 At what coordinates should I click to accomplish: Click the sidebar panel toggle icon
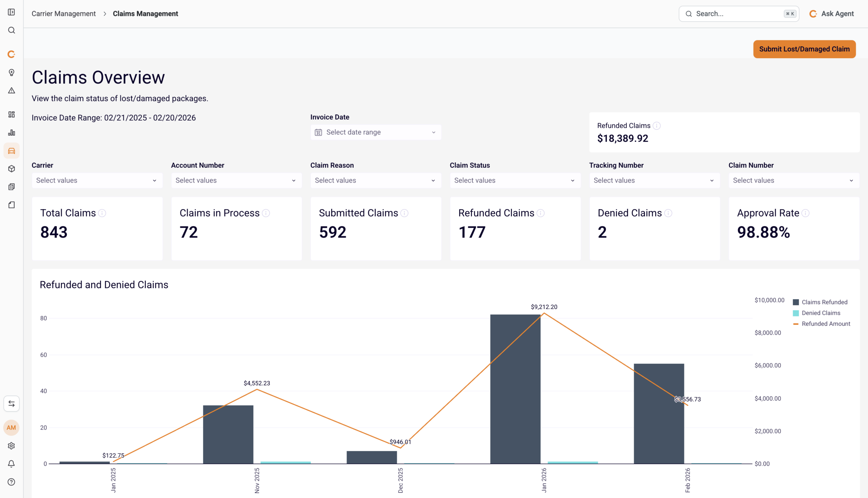11,12
